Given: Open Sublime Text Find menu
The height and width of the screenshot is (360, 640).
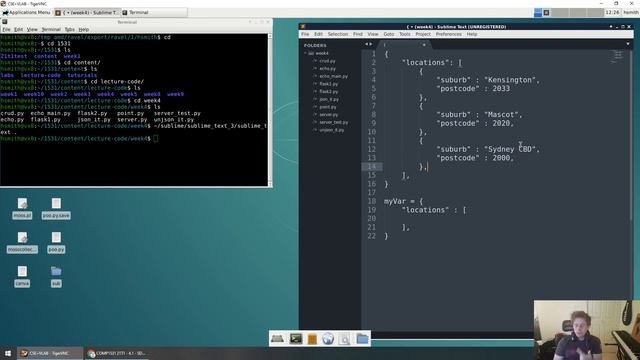Looking at the screenshot, I should click(358, 34).
